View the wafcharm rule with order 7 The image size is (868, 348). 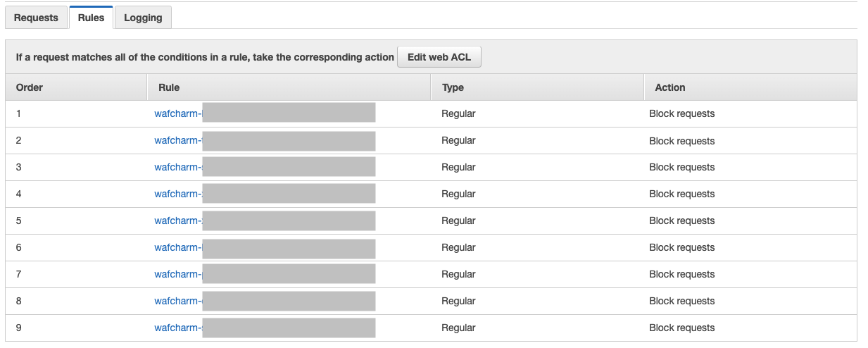pyautogui.click(x=177, y=274)
